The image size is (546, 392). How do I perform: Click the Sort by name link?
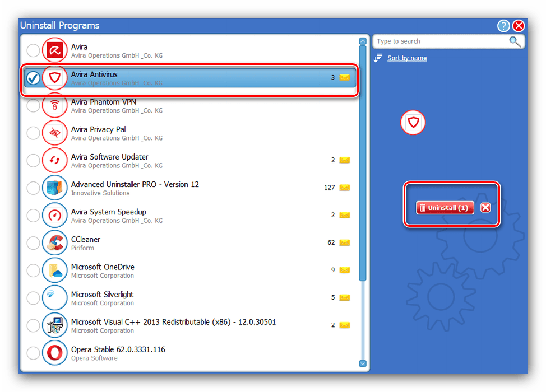click(406, 58)
